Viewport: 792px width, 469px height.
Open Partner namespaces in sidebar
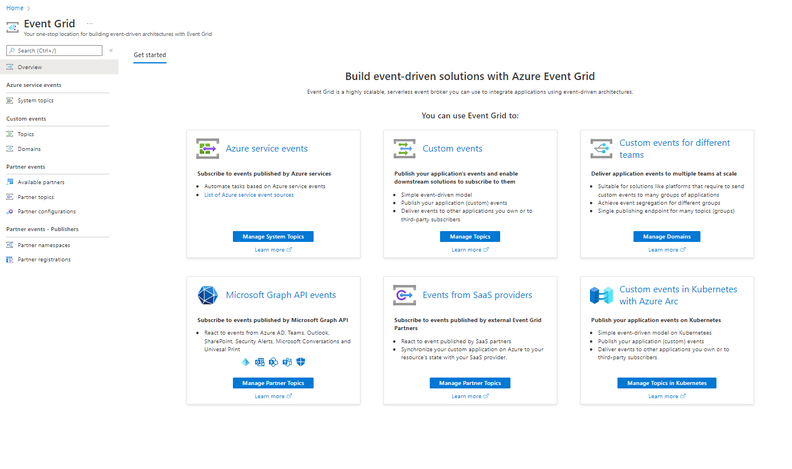(44, 245)
